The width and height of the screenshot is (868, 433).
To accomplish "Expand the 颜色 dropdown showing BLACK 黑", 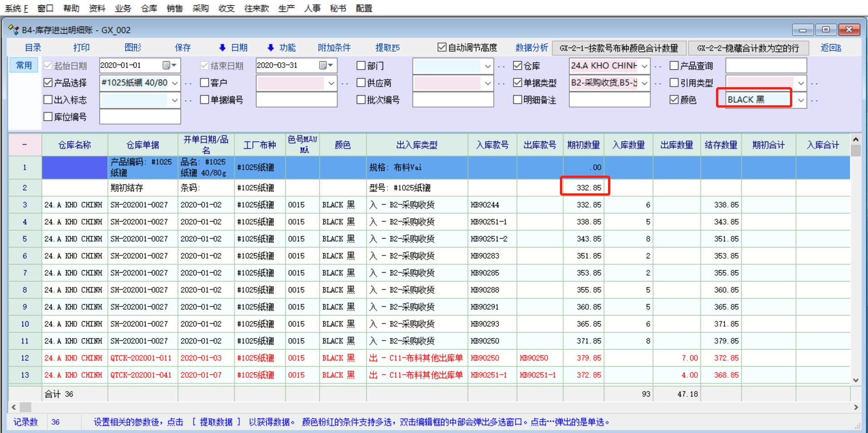I will (801, 100).
